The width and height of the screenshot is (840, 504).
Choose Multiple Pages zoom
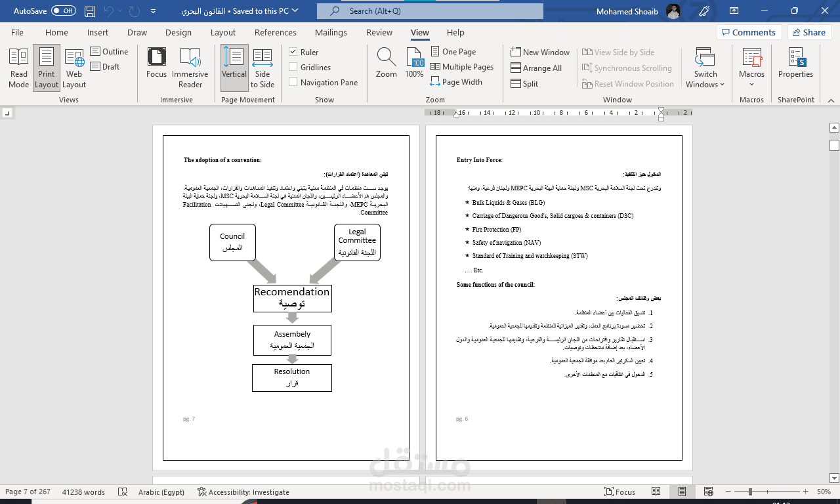pos(462,66)
